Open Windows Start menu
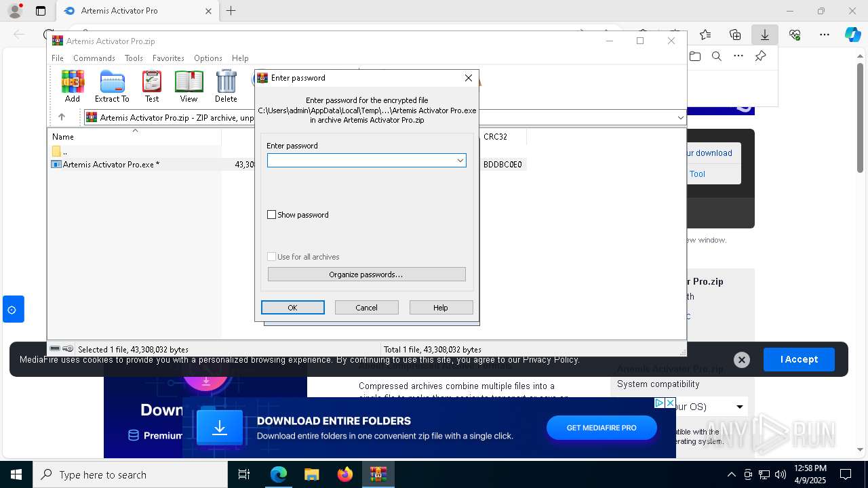This screenshot has height=488, width=868. tap(16, 474)
